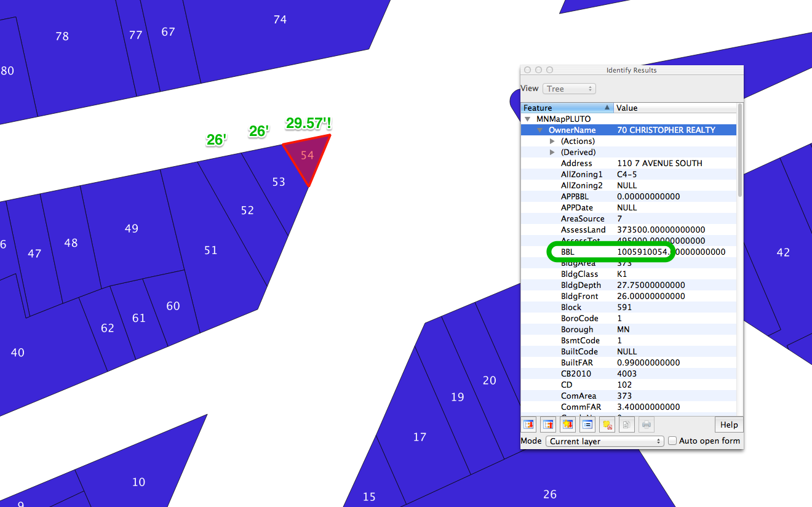The height and width of the screenshot is (507, 812).
Task: Select the AllZoning1 C4-5 row
Action: click(628, 174)
